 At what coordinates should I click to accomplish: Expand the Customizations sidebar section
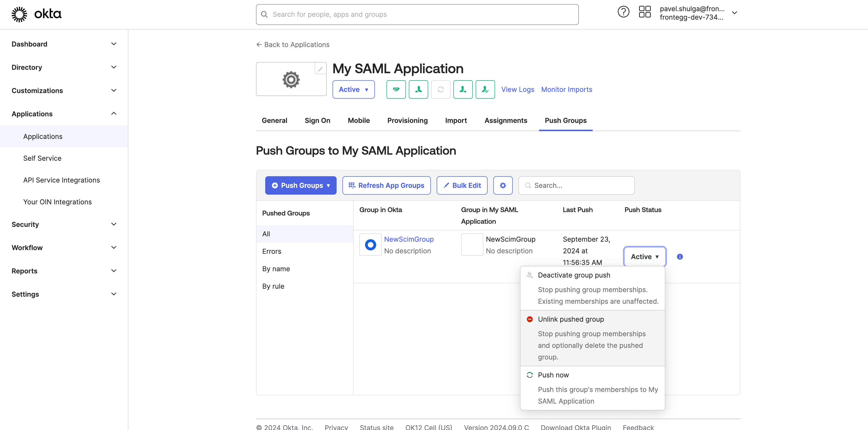(x=64, y=90)
